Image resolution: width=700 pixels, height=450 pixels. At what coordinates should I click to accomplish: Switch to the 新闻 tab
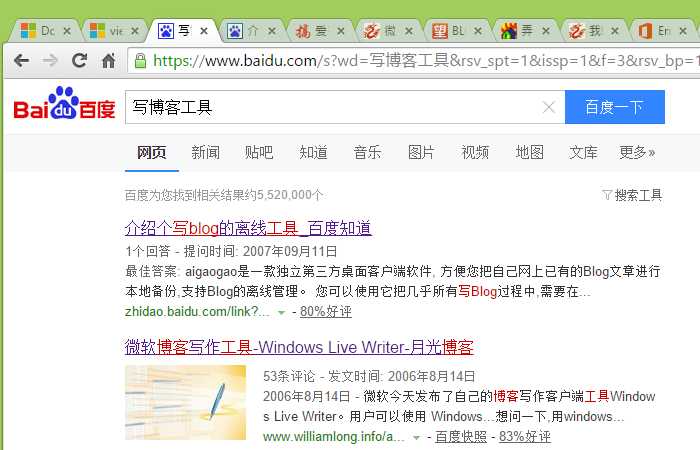point(205,152)
